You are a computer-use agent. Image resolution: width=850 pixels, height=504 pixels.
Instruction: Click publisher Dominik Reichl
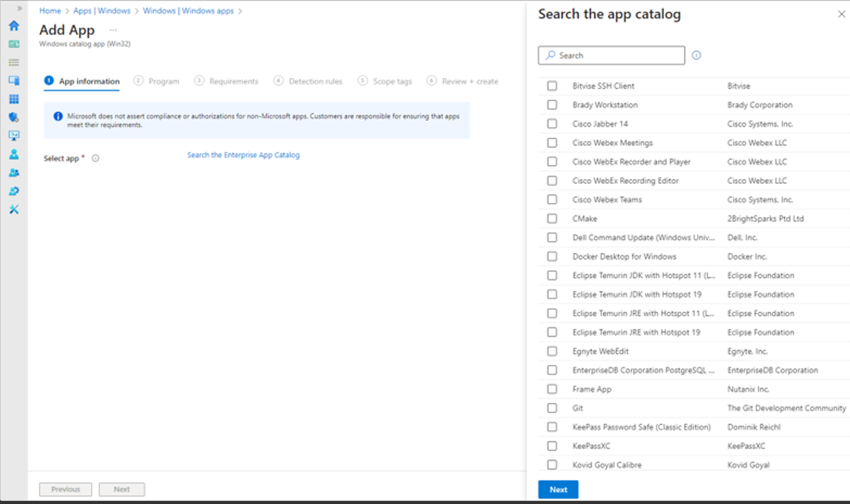coord(754,427)
